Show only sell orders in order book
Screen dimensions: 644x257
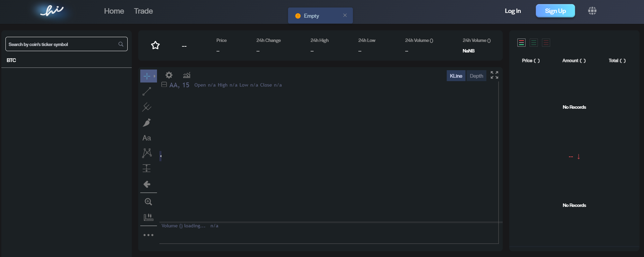coord(546,43)
